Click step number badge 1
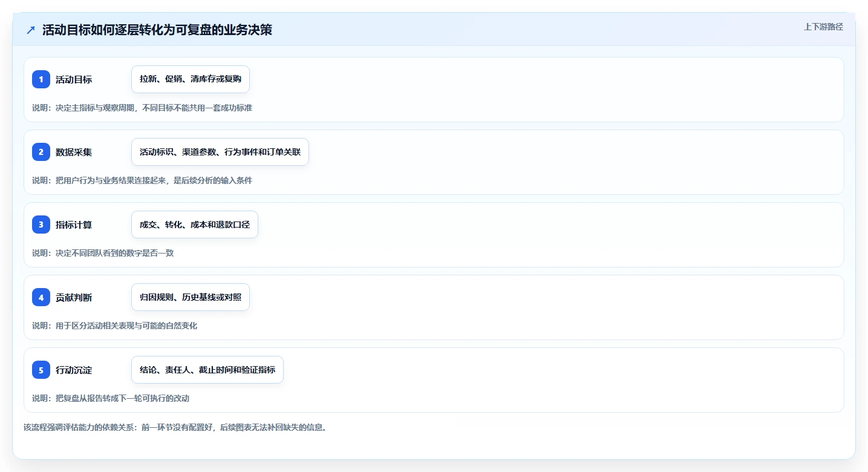The height and width of the screenshot is (472, 868). (41, 79)
